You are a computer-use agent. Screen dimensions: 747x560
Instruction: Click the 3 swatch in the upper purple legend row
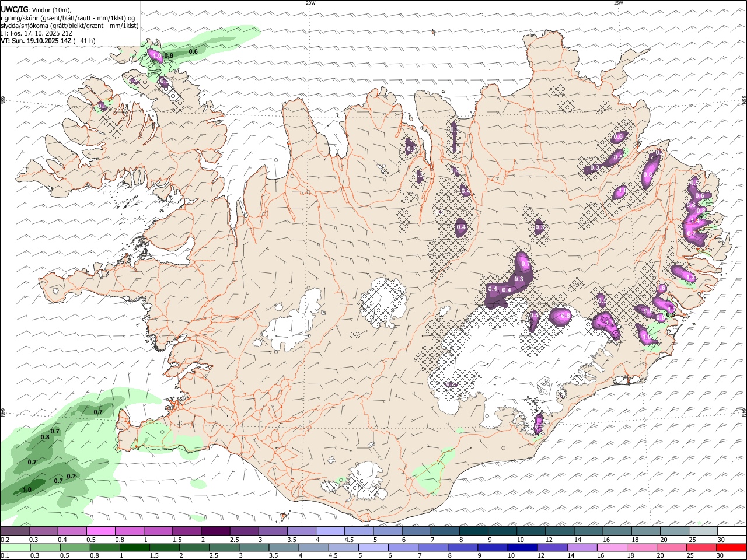(273, 531)
